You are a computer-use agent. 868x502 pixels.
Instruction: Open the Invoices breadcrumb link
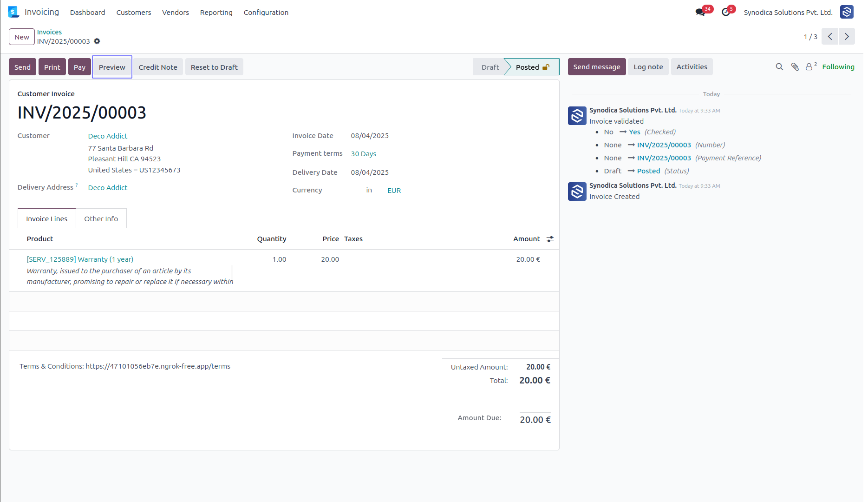click(49, 32)
